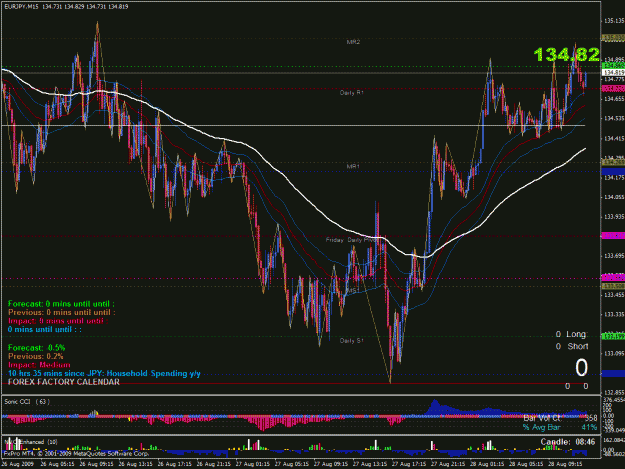Click the 132.855 price axis label
This screenshot has width=625, height=469.
pyautogui.click(x=614, y=392)
